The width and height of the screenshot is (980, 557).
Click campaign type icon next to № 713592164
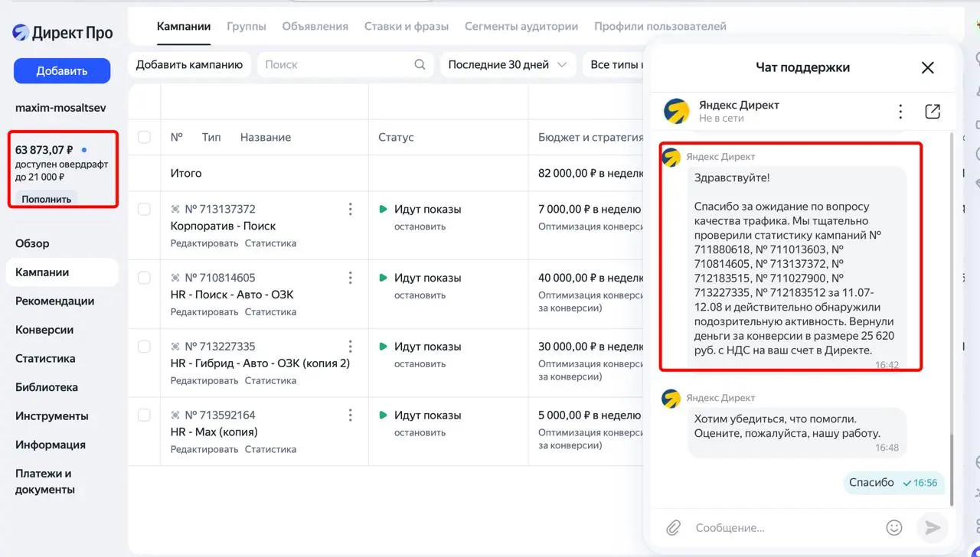[x=176, y=415]
